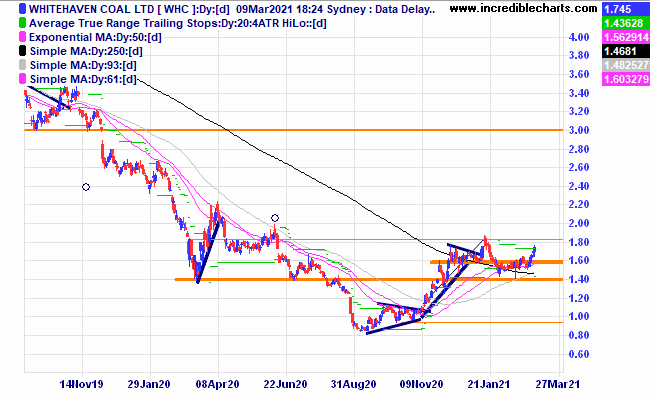Select the Simple MA:Dy:250 legend label

[86, 51]
